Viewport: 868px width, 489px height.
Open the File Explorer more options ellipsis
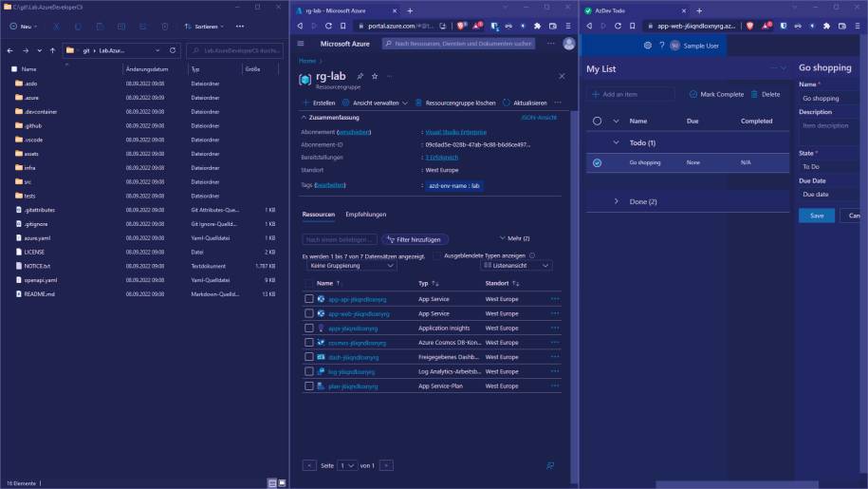tap(240, 26)
